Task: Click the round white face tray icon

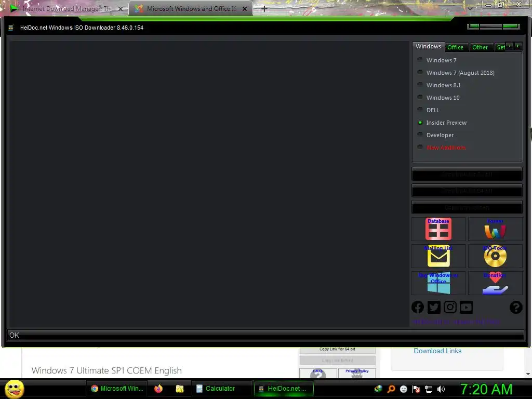Action: pos(403,389)
